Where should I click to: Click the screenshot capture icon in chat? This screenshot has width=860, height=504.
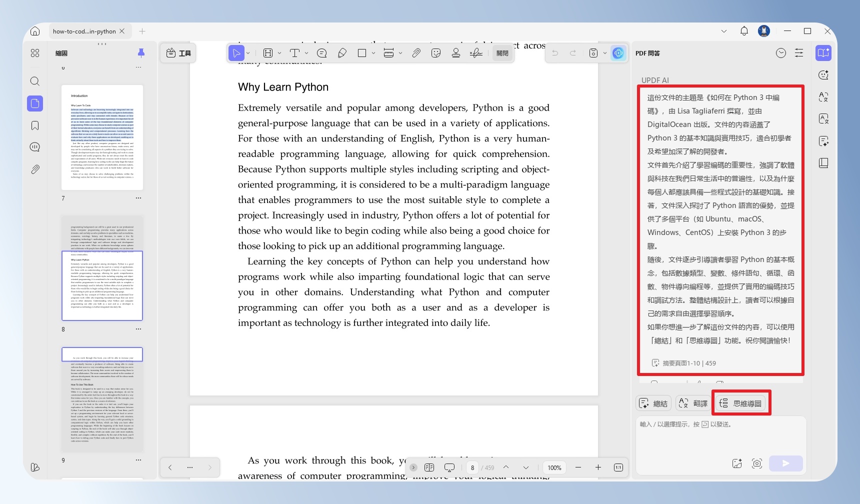(757, 463)
